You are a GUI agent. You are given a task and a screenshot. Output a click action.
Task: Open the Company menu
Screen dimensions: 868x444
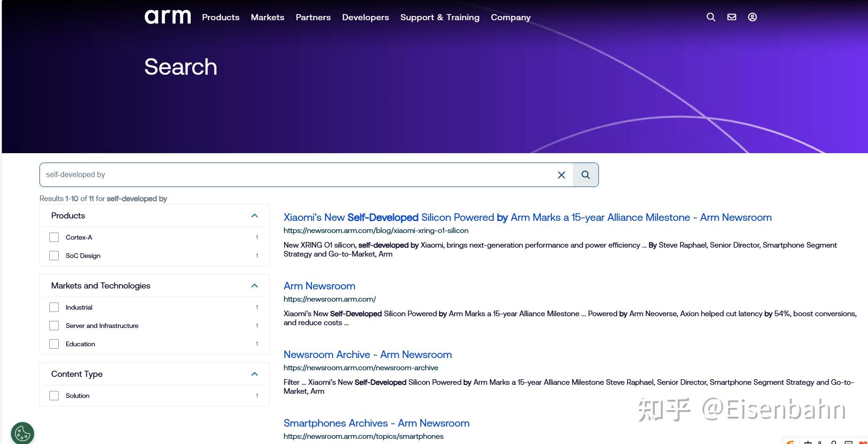tap(511, 17)
